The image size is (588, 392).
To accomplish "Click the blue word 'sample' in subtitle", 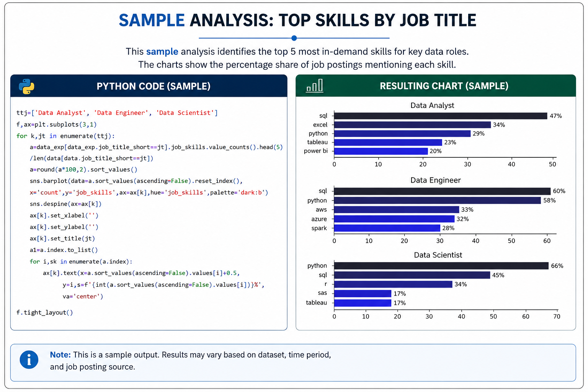I will 162,51.
